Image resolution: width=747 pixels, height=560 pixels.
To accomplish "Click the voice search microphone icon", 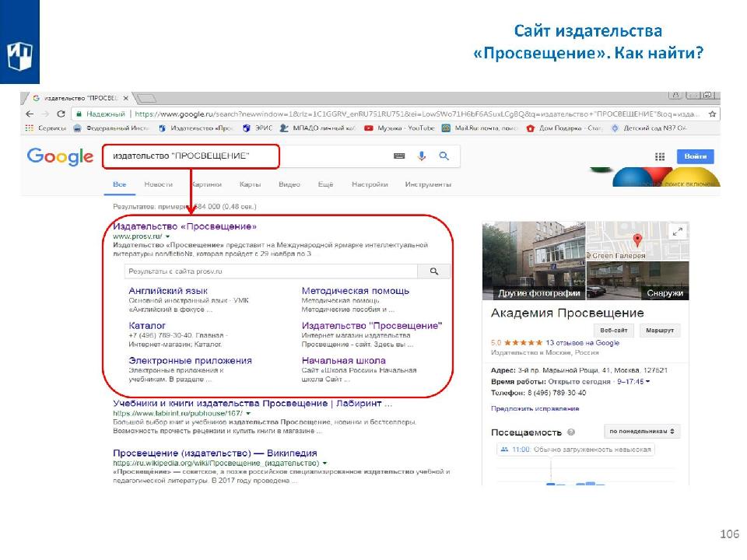I will click(422, 156).
